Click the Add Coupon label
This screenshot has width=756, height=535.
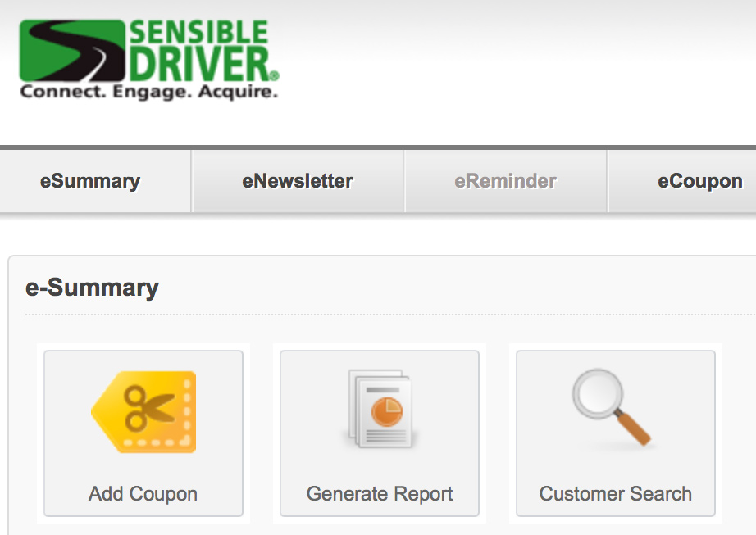[x=143, y=493]
